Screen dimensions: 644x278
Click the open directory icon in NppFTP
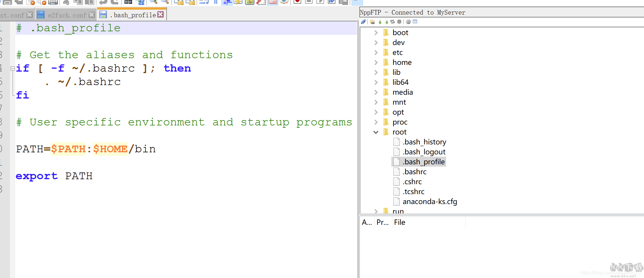(372, 22)
